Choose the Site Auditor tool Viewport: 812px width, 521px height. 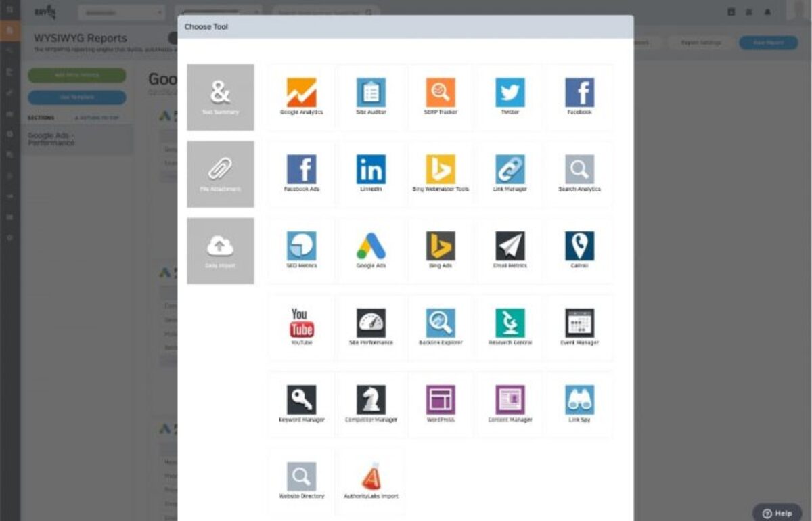(x=371, y=97)
